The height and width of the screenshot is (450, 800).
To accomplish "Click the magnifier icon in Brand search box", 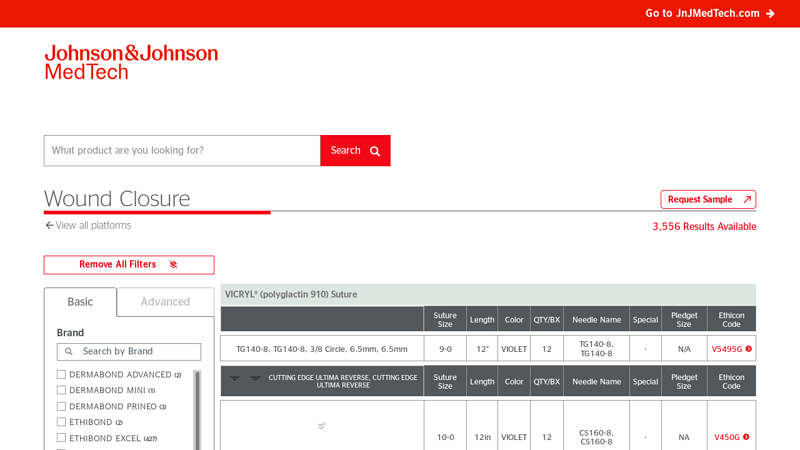I will [x=69, y=352].
